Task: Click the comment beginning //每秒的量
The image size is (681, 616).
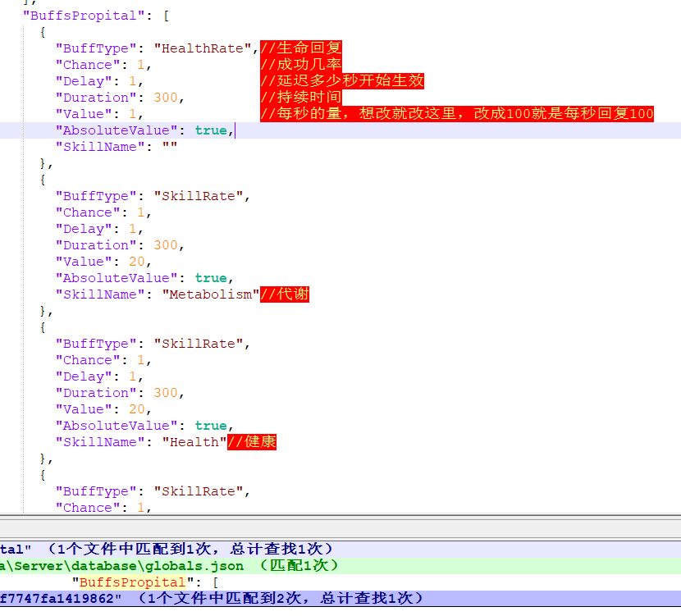Action: (457, 114)
